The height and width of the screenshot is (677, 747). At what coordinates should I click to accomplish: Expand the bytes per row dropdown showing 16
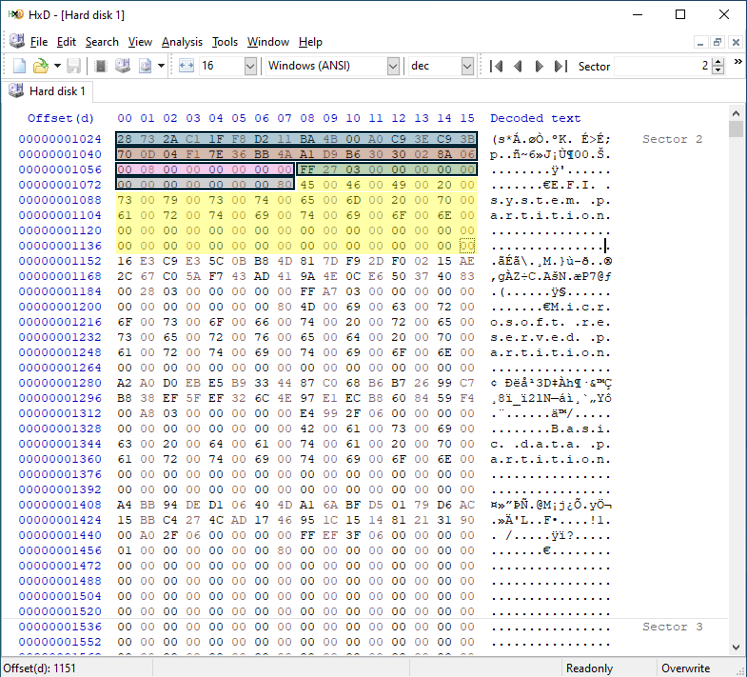tap(250, 66)
